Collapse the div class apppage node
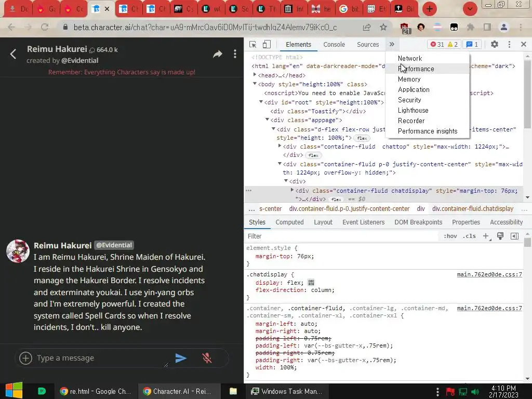The height and width of the screenshot is (399, 532). 268,119
